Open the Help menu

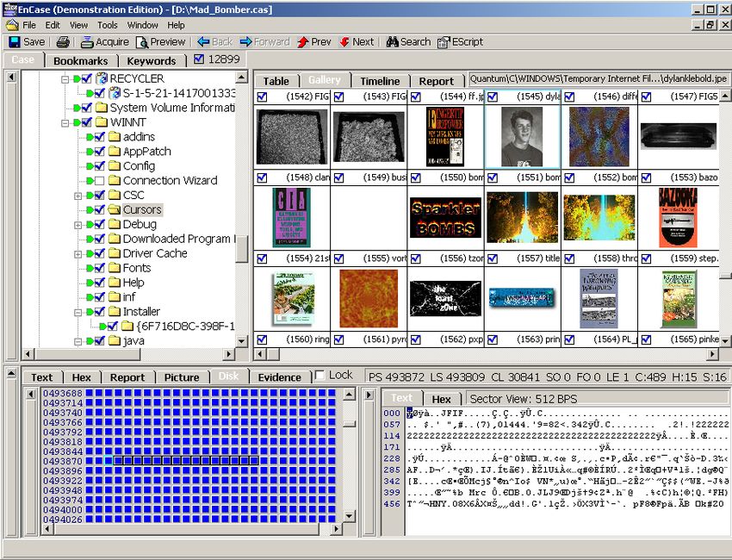pos(176,25)
